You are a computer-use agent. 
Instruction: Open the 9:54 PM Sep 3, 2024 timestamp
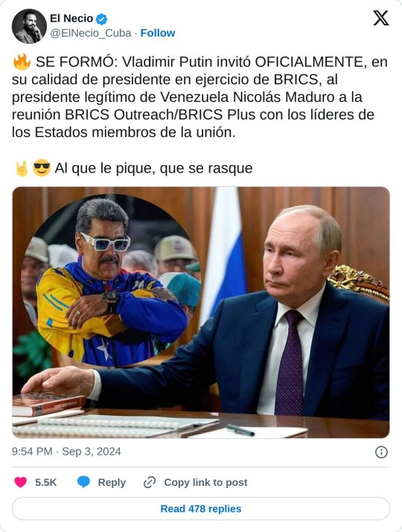[66, 452]
